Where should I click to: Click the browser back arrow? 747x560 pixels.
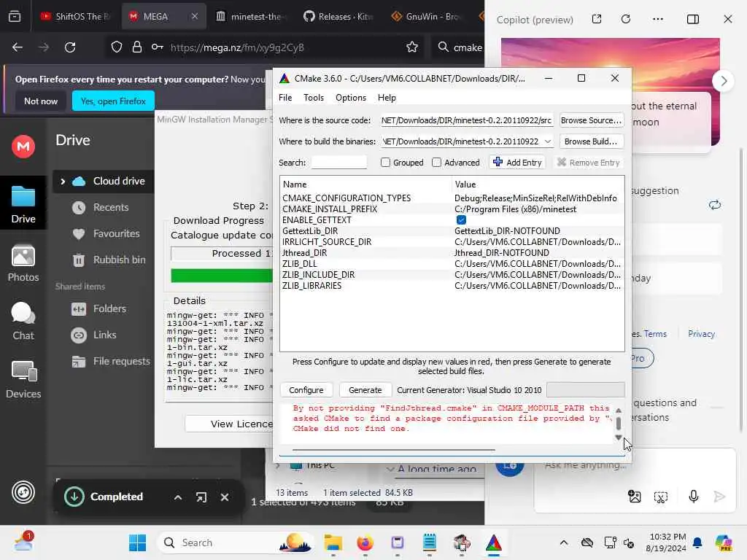tap(18, 47)
